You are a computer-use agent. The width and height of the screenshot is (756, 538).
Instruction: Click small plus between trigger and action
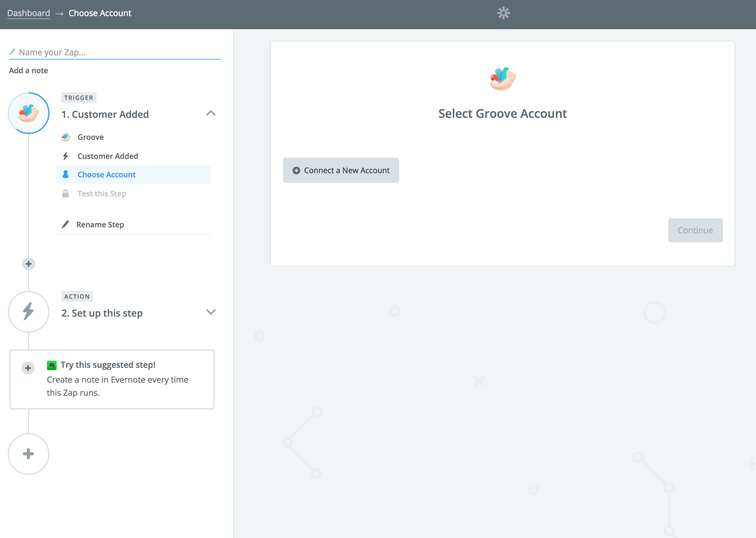(x=29, y=264)
